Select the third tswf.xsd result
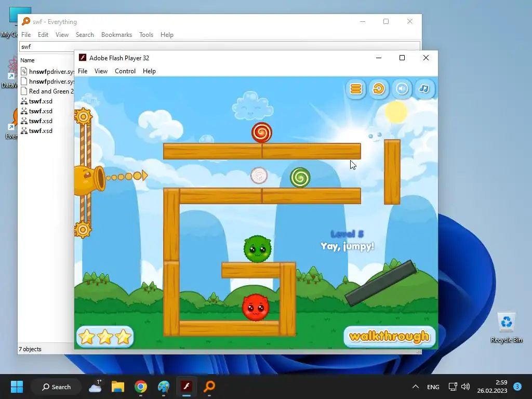532x399 pixels. [37, 121]
